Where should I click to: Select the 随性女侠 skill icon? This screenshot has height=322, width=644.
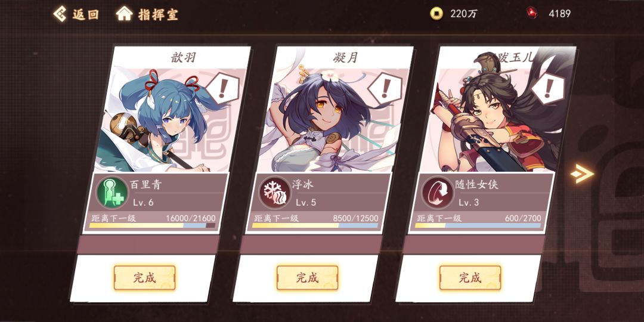pyautogui.click(x=438, y=192)
